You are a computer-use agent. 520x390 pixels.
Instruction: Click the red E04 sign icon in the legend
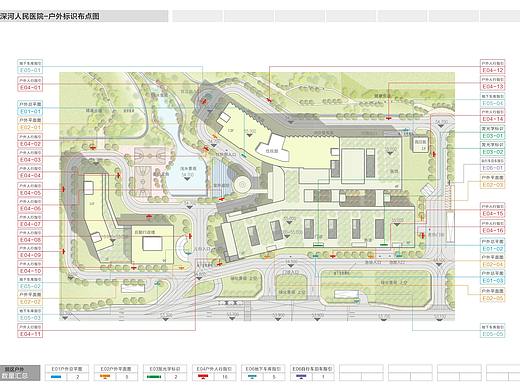204,377
